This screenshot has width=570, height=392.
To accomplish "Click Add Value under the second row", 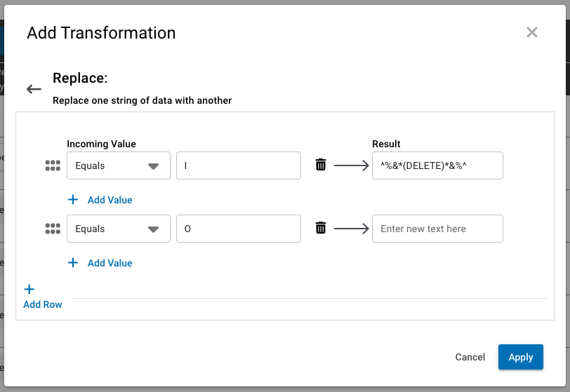I will coord(110,263).
